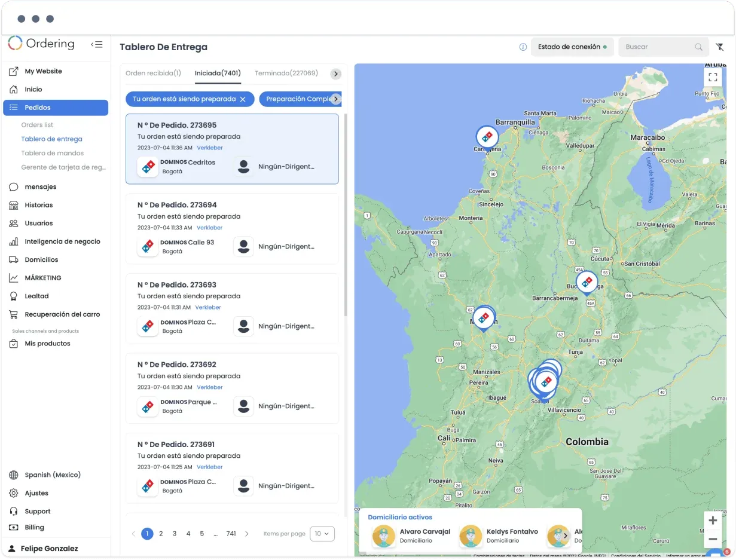Open Lealtad award icon

click(14, 296)
